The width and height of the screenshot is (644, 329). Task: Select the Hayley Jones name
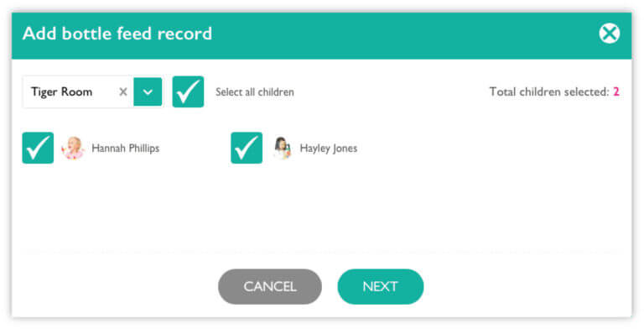(329, 149)
